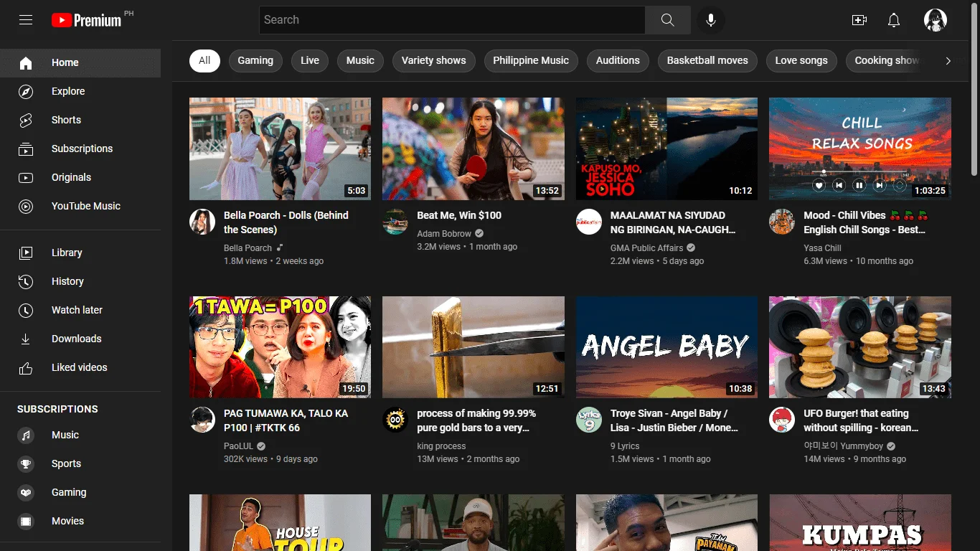Play the Jessica Soho thumbnail

click(x=666, y=149)
